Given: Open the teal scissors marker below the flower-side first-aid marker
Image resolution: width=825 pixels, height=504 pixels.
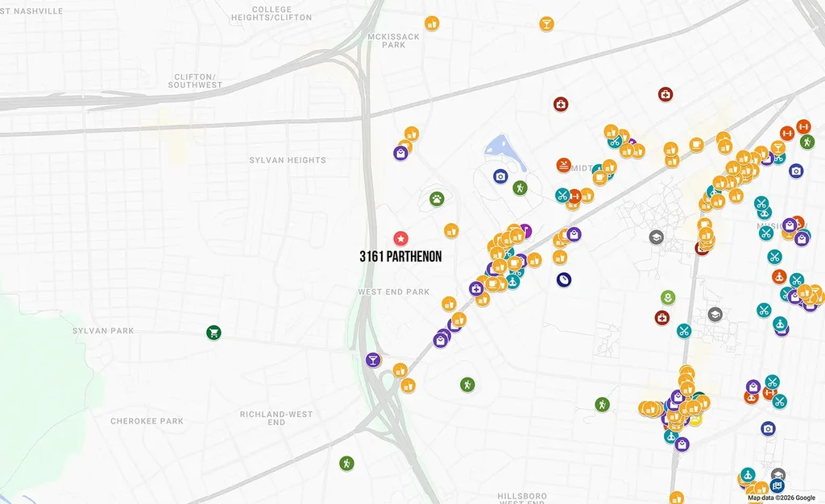Looking at the screenshot, I should pos(683,331).
